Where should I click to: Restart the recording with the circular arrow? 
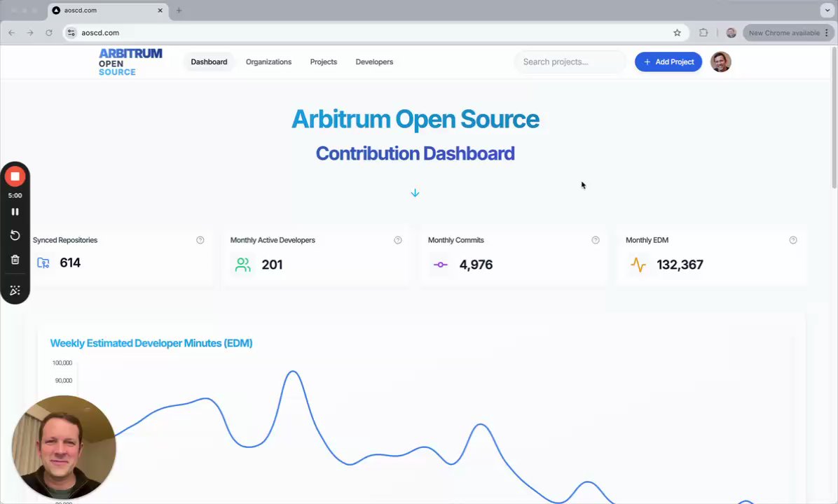15,235
